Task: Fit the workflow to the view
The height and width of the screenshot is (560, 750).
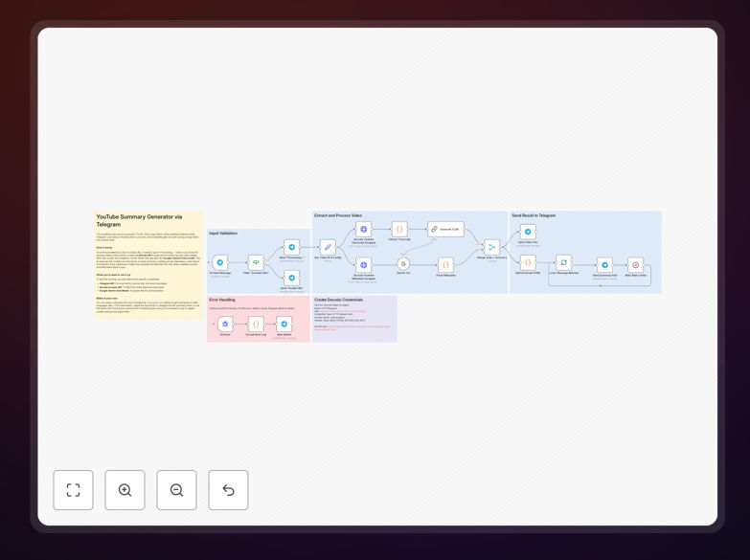Action: 73,490
